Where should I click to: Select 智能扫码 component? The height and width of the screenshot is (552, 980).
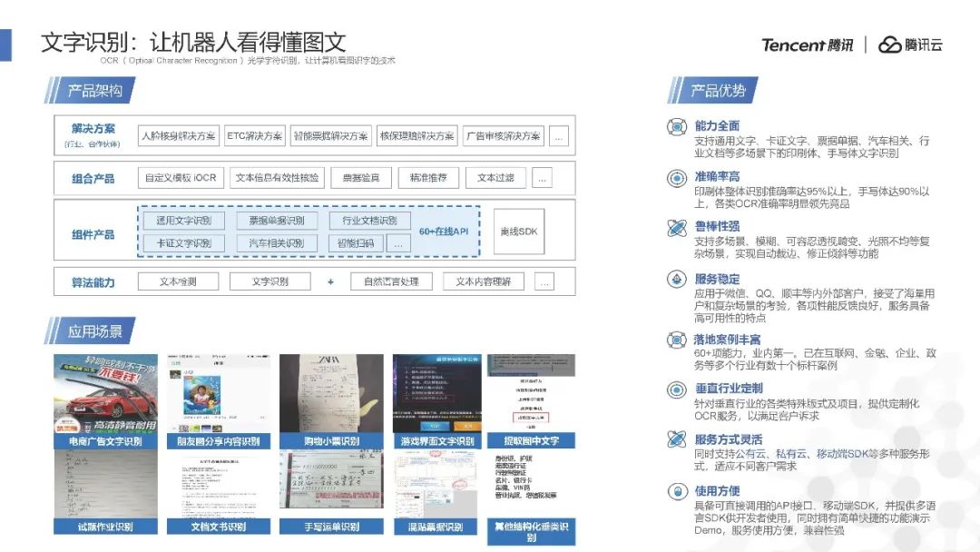(x=356, y=243)
